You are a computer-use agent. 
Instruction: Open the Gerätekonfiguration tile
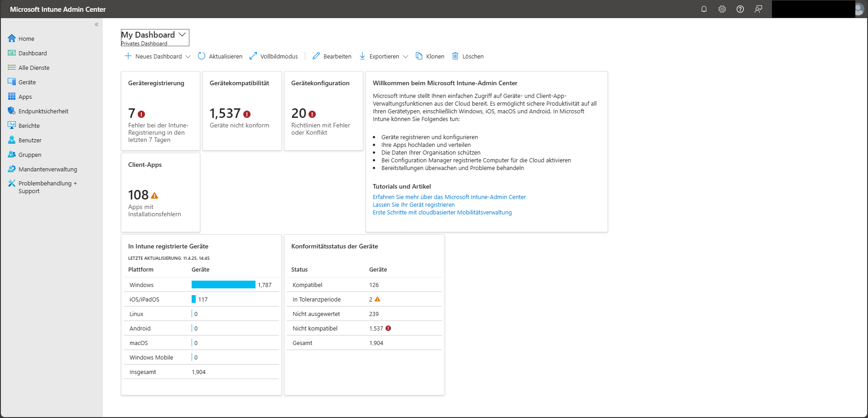coord(323,111)
